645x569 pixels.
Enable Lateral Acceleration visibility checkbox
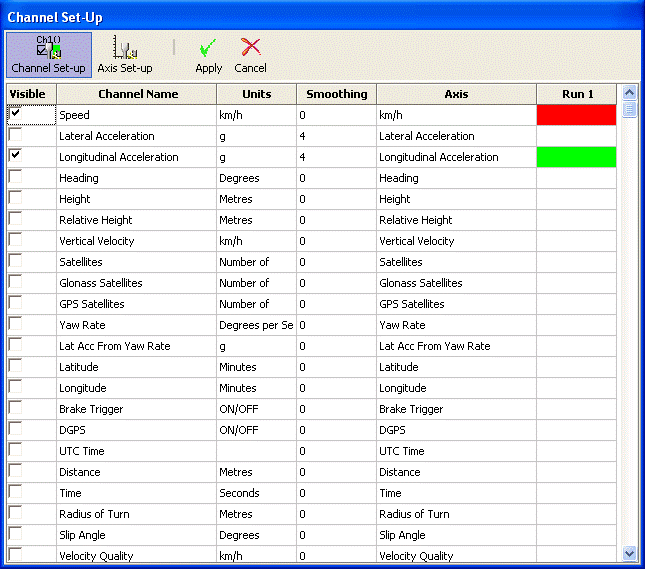16,134
